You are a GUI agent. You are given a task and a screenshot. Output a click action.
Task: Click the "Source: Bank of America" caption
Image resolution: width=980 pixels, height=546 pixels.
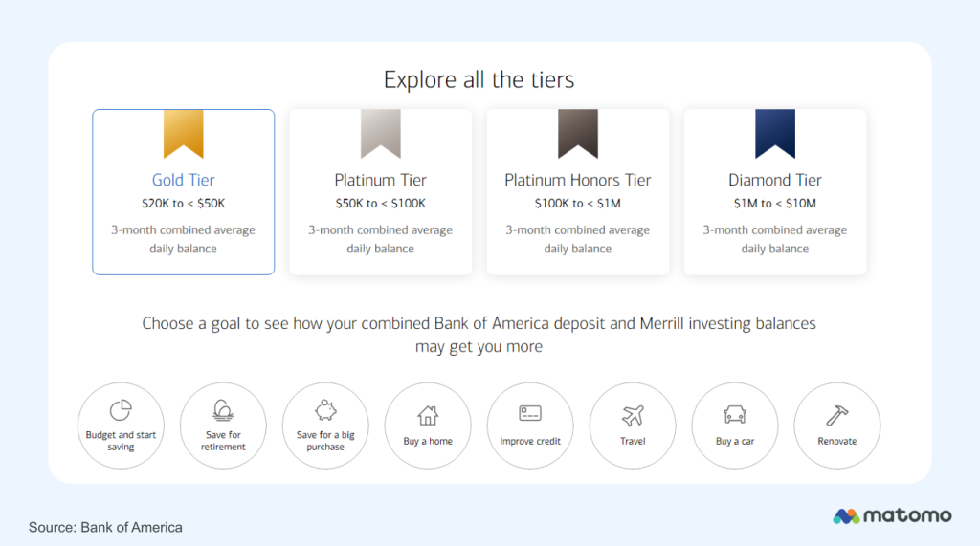point(105,527)
